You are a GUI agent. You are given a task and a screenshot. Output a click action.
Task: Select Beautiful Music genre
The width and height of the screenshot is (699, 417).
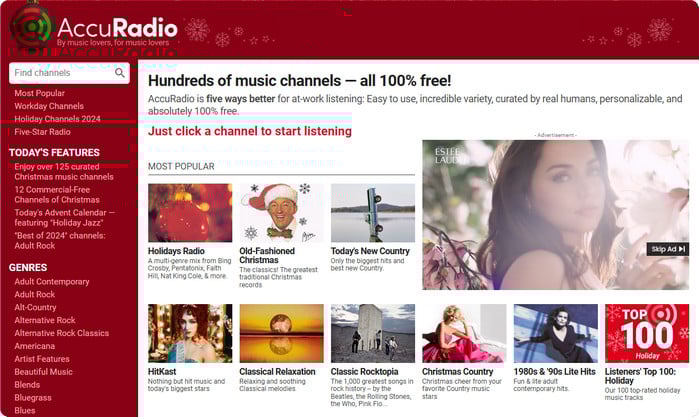(x=43, y=372)
